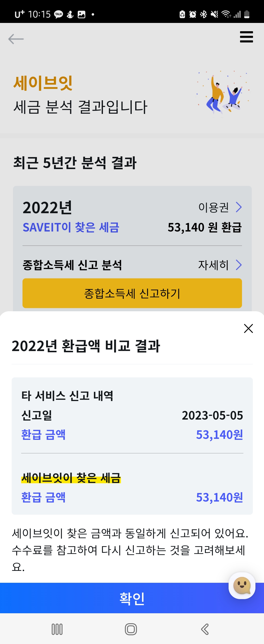This screenshot has width=264, height=644.
Task: Open the hamburger menu
Action: [x=246, y=37]
